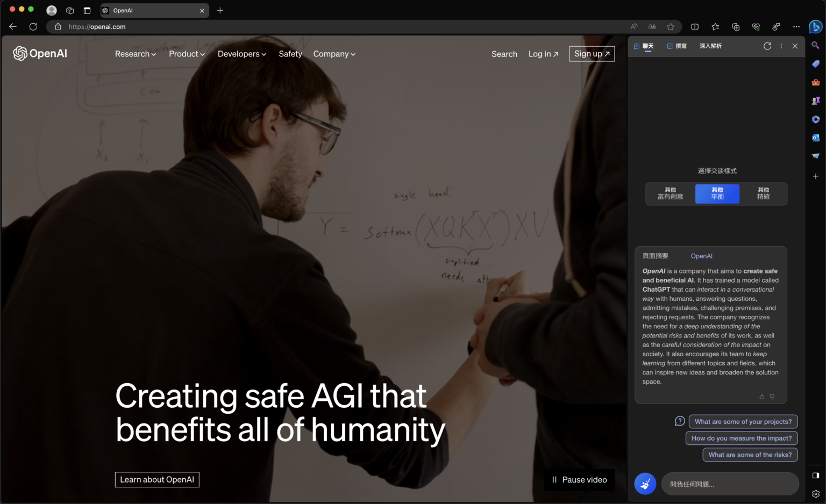Open sidebar settings gear icon
The image size is (826, 504).
click(x=815, y=494)
